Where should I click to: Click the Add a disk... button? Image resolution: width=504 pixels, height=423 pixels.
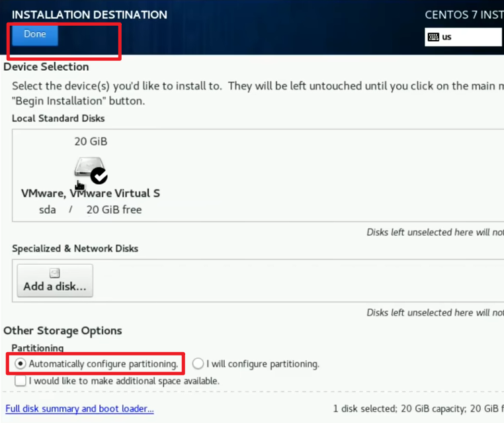55,281
